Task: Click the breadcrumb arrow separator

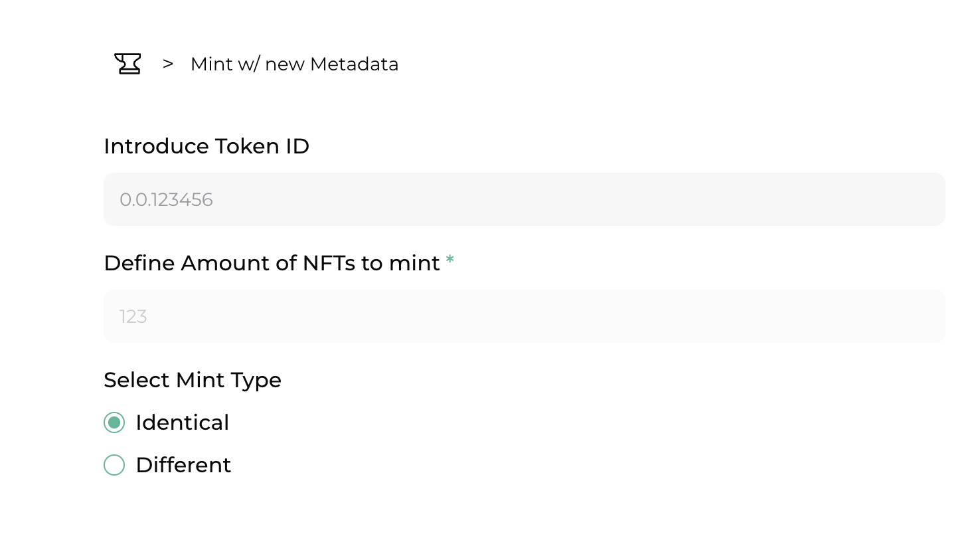Action: click(168, 64)
